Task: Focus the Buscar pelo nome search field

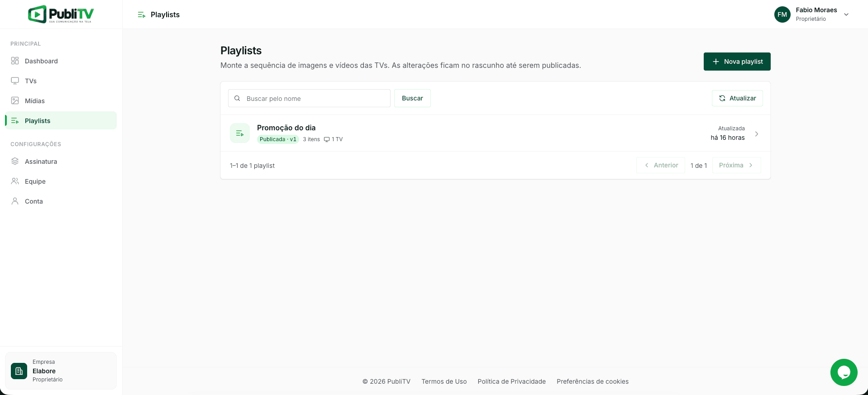Action: coord(309,98)
